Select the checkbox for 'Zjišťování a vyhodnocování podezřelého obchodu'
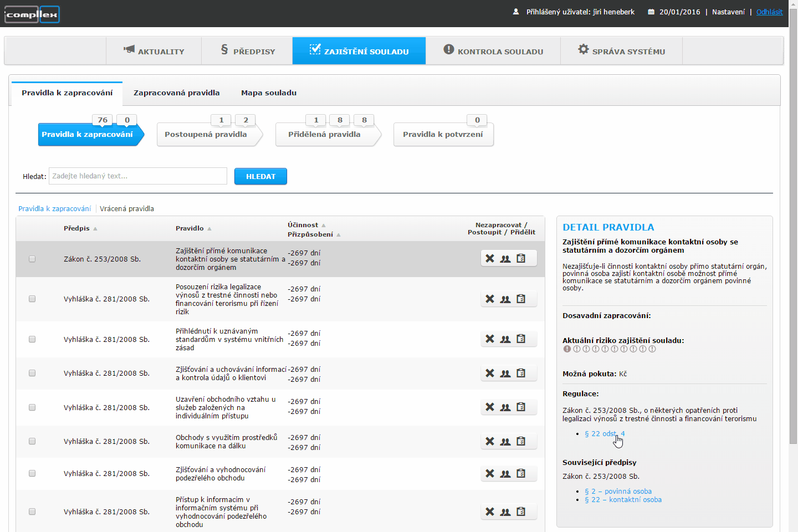Viewport: 798px width, 532px height. pyautogui.click(x=32, y=473)
